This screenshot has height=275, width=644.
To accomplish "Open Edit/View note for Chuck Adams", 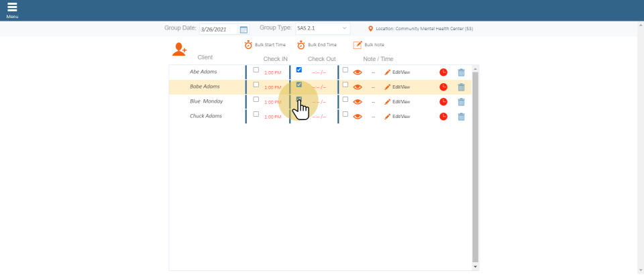I will [x=397, y=116].
